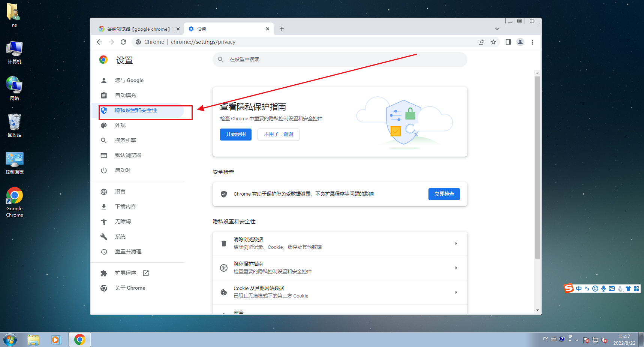644x347 pixels.
Task: Open the tab search dropdown arrow
Action: (x=497, y=28)
